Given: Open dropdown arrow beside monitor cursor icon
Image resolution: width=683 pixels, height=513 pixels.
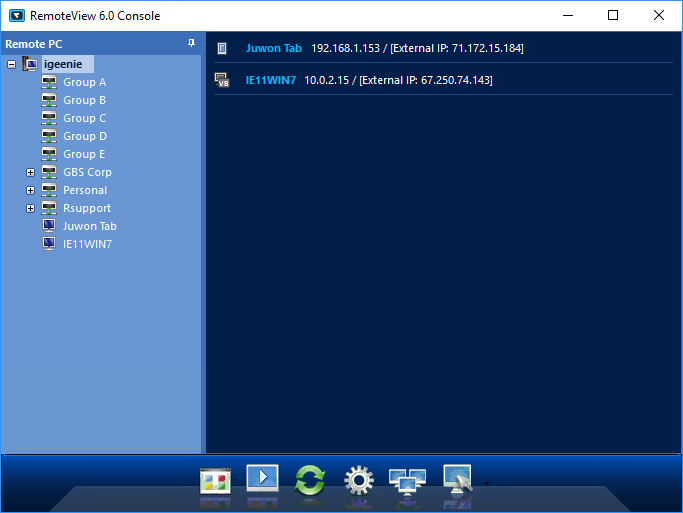Looking at the screenshot, I should click(487, 483).
